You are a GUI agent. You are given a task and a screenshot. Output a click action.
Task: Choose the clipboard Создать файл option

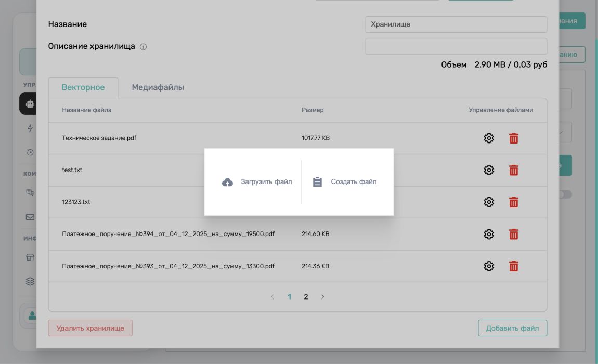click(x=344, y=182)
